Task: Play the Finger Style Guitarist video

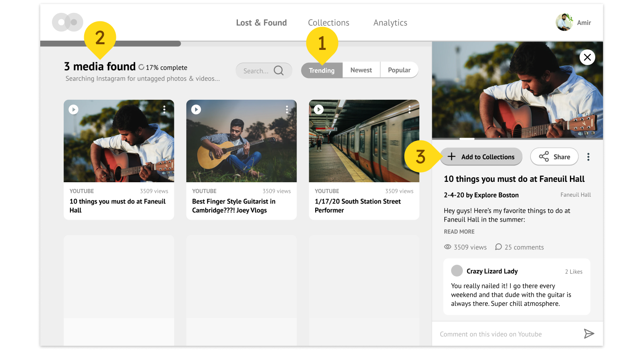Action: tap(196, 109)
